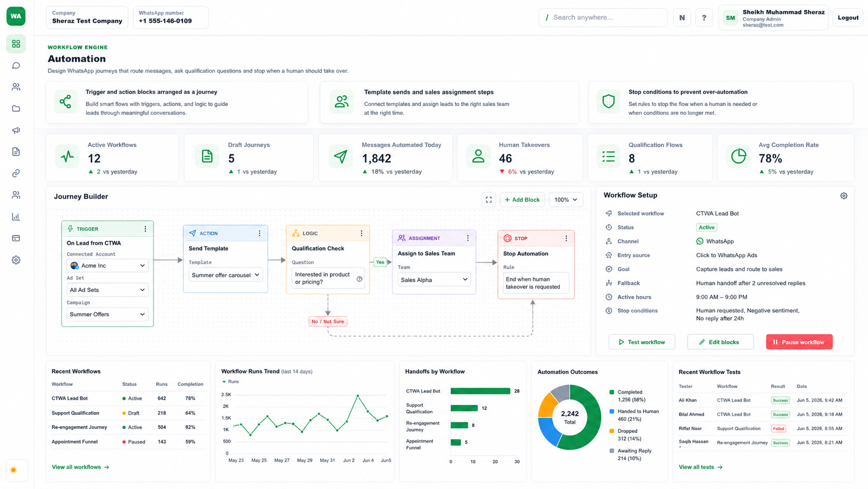
Task: Focus the Search anywhere input field
Action: 603,18
